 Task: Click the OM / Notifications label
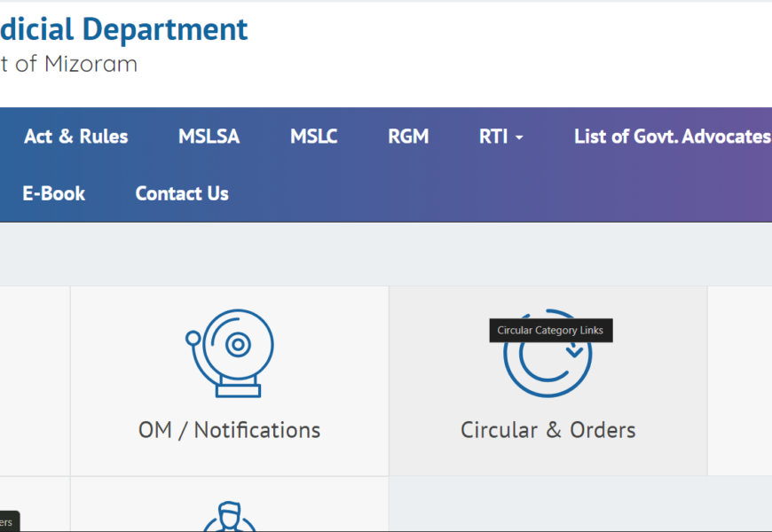(x=229, y=430)
